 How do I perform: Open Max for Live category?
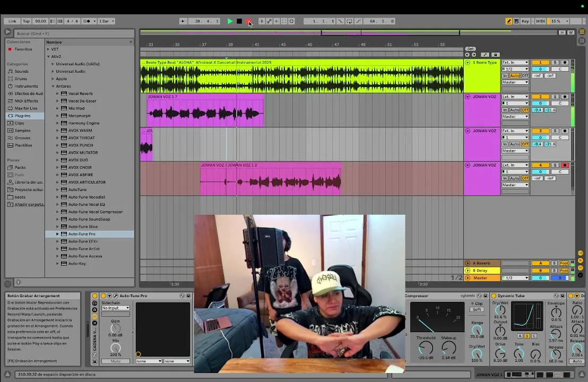point(25,108)
